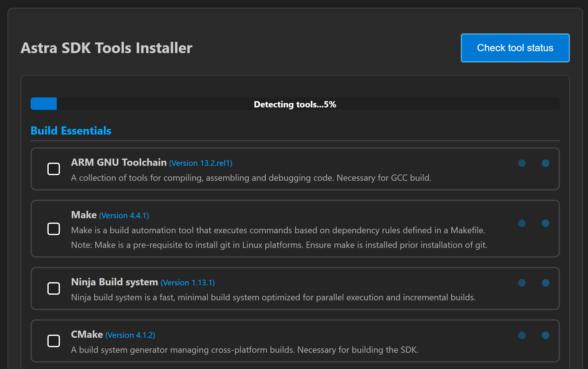Click the Ninja version 1.13.1 label
Screen dimensions: 588x369
click(187, 283)
